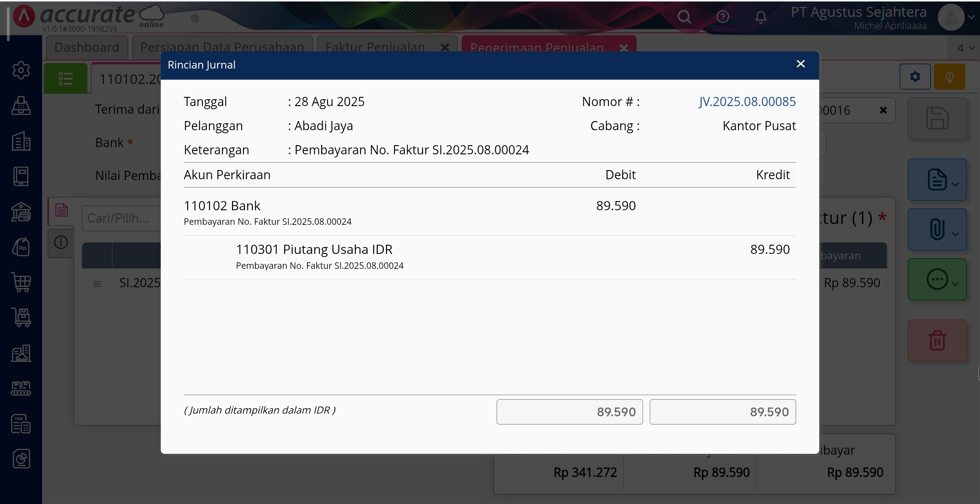Viewport: 980px width, 504px height.
Task: Click the green list view button
Action: click(66, 79)
